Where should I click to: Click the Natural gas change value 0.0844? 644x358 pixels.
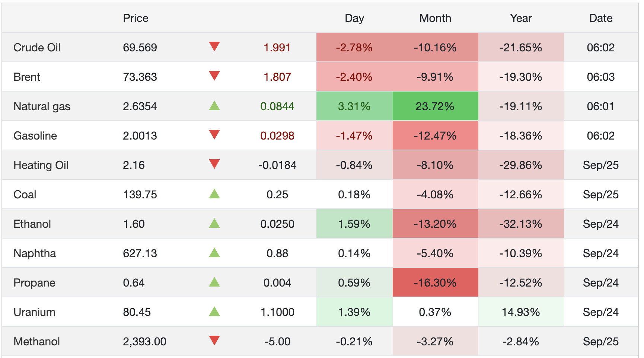[x=277, y=106]
